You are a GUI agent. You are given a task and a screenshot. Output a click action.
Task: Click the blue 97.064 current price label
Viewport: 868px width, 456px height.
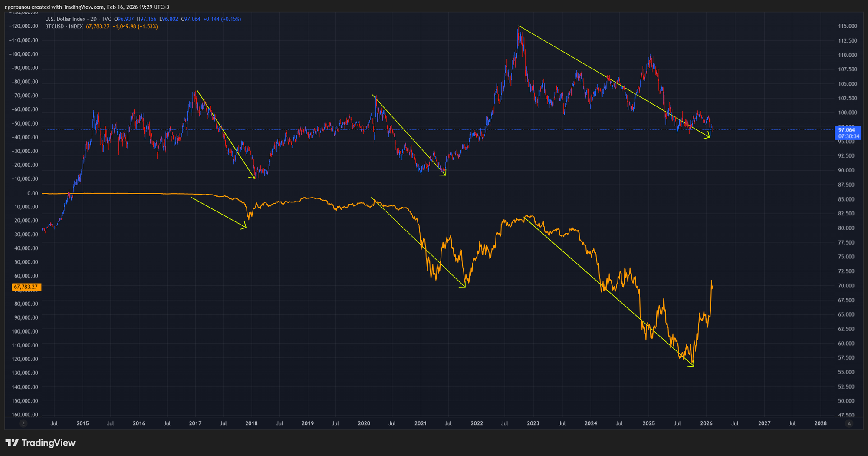(x=846, y=130)
